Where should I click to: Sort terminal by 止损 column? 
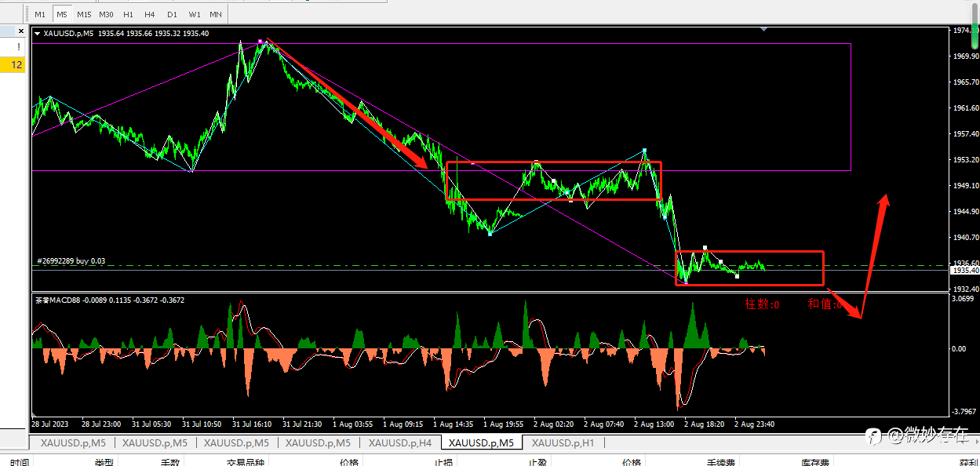click(443, 463)
